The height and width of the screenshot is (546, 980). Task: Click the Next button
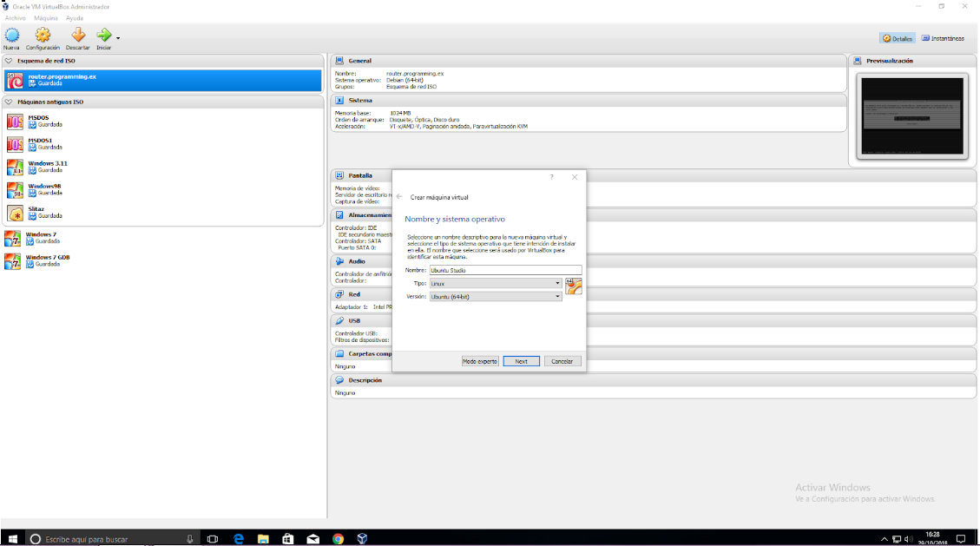point(521,361)
